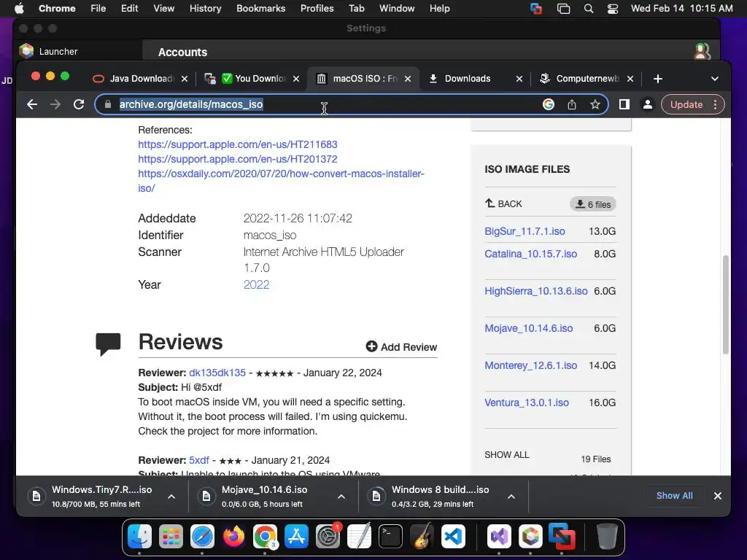The height and width of the screenshot is (560, 747).
Task: Open the 2022 year link
Action: 256,284
